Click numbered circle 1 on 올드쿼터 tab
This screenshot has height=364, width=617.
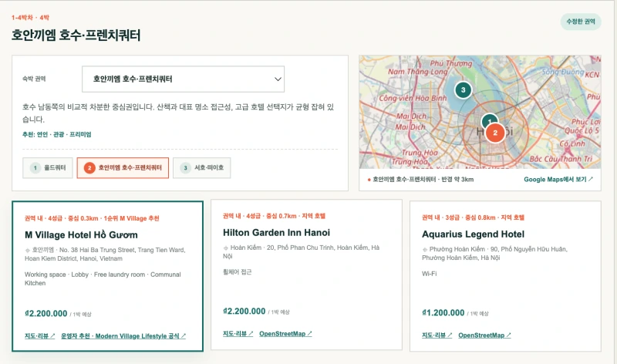point(35,168)
